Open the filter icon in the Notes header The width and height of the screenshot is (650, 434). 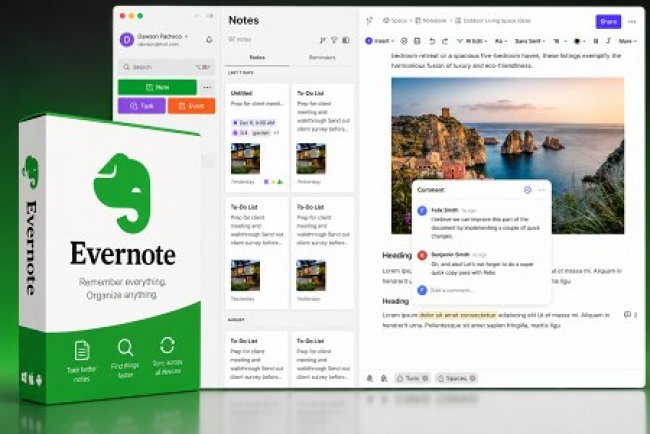[334, 40]
